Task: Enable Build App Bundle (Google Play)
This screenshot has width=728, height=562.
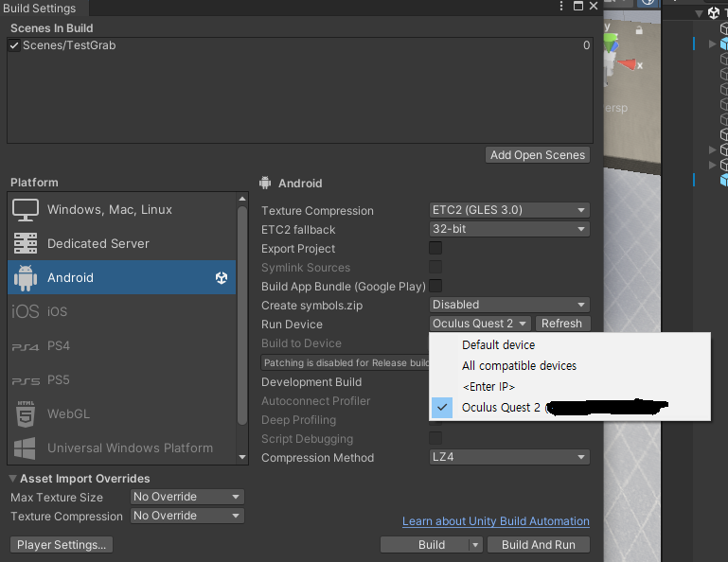Action: click(435, 286)
